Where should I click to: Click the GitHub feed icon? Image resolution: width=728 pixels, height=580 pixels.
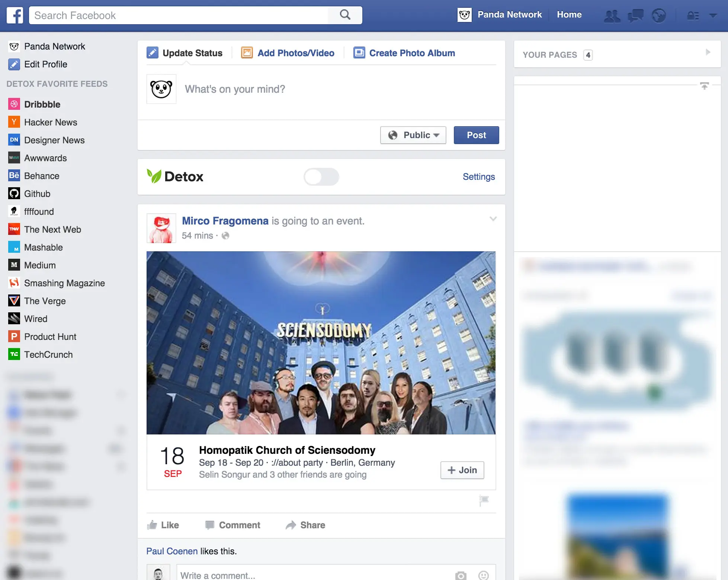[x=14, y=194]
